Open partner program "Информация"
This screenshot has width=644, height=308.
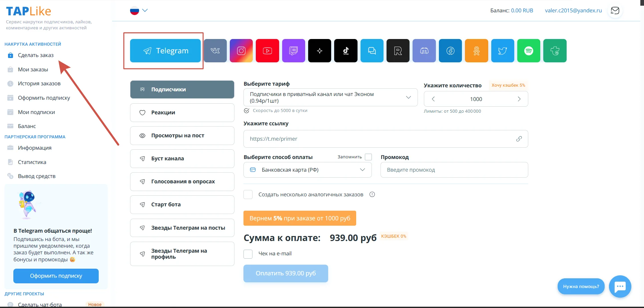coord(35,148)
